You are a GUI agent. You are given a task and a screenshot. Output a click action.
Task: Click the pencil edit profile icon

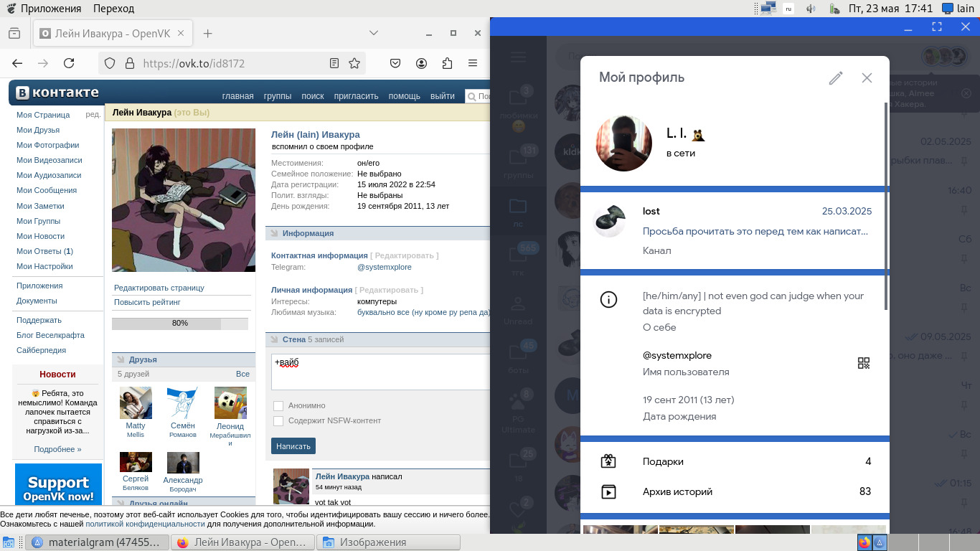click(x=835, y=78)
